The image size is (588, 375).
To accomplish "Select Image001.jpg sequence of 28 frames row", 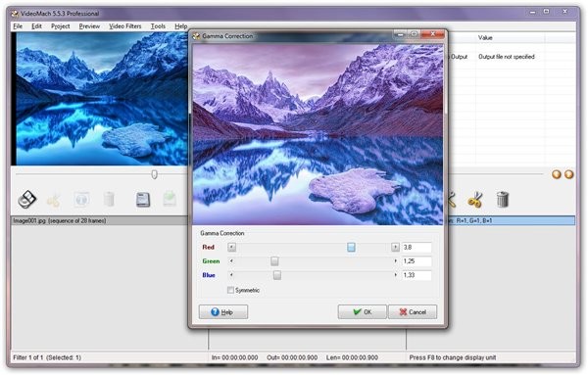I will pyautogui.click(x=100, y=220).
